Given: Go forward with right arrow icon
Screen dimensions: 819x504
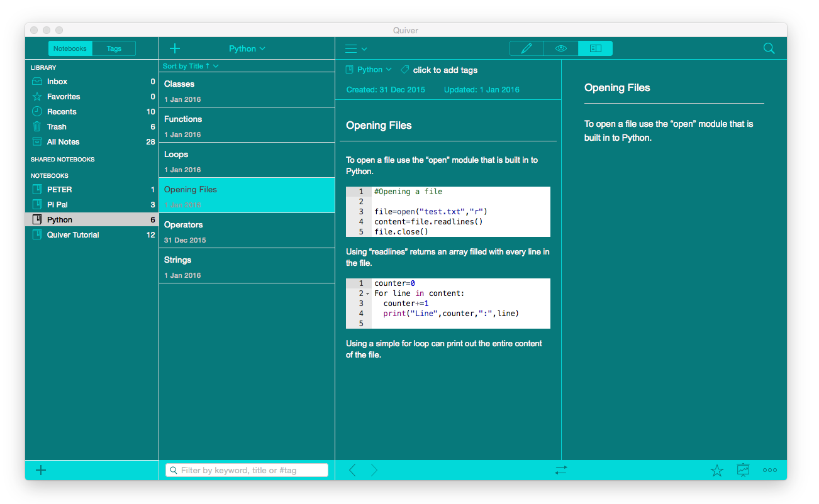Looking at the screenshot, I should click(374, 470).
